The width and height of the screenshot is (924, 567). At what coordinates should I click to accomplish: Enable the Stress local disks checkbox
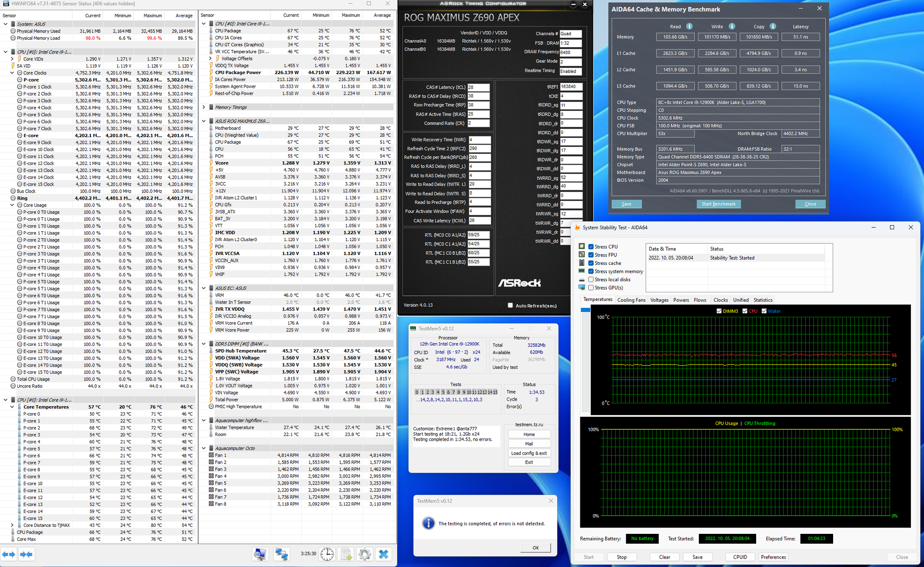pos(591,280)
